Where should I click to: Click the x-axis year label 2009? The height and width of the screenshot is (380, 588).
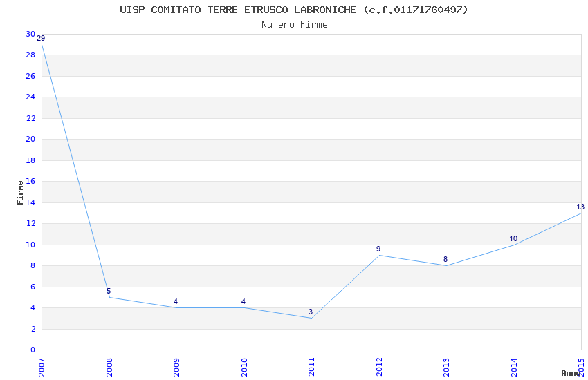[176, 368]
